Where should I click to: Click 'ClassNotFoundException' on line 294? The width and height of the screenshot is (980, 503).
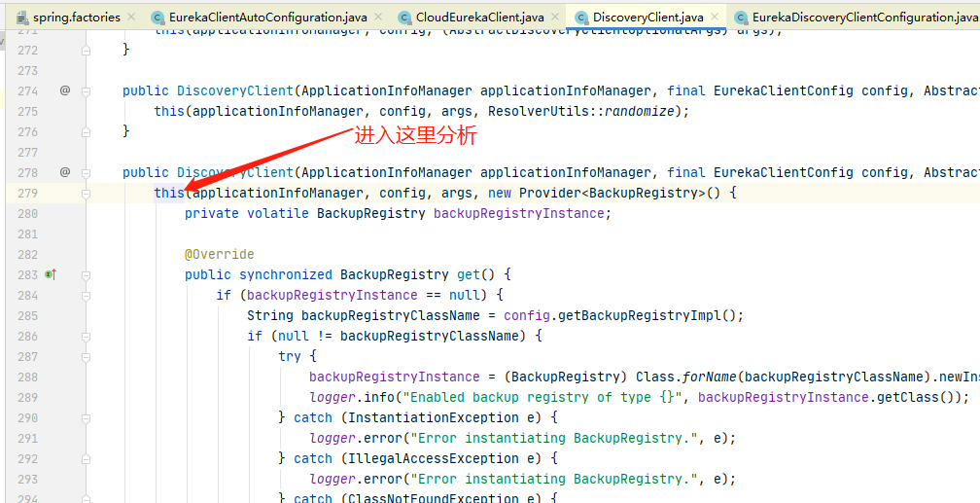[x=434, y=498]
